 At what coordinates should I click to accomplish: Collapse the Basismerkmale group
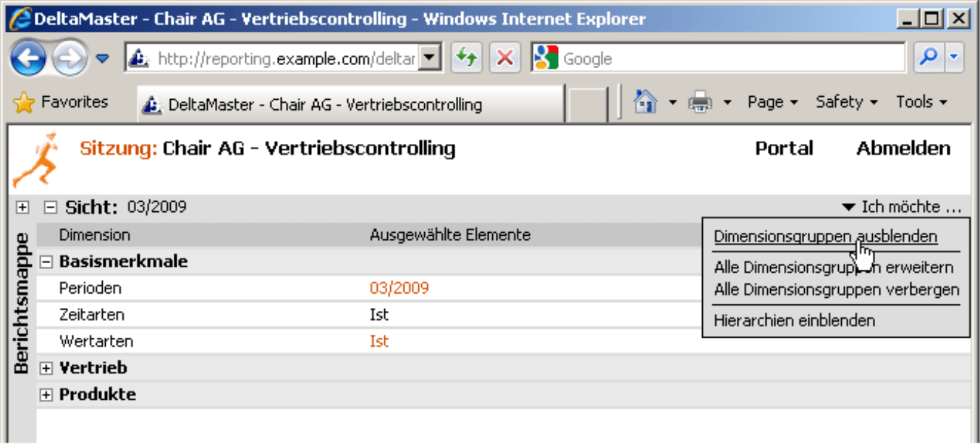coord(46,262)
